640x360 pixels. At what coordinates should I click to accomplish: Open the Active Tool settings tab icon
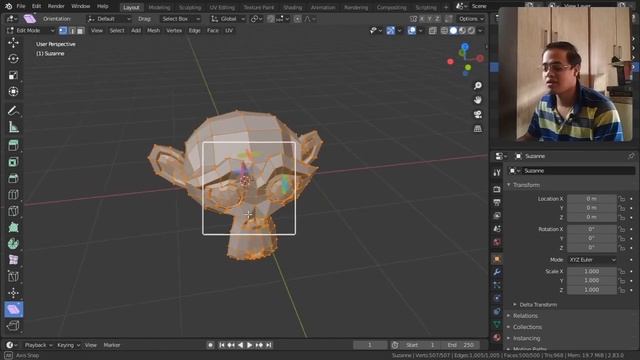point(497,173)
